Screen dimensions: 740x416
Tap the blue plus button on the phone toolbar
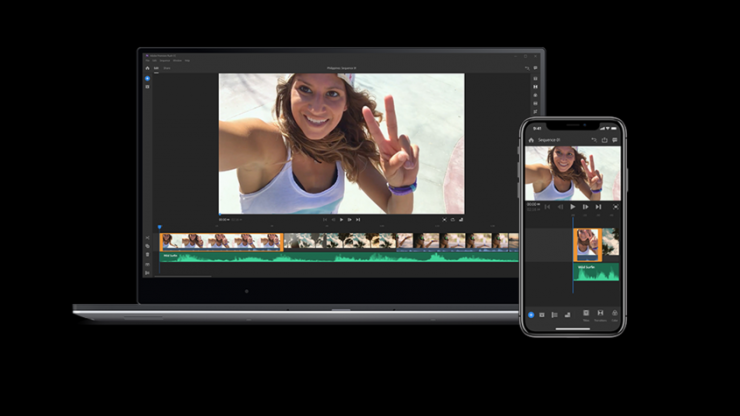[531, 314]
